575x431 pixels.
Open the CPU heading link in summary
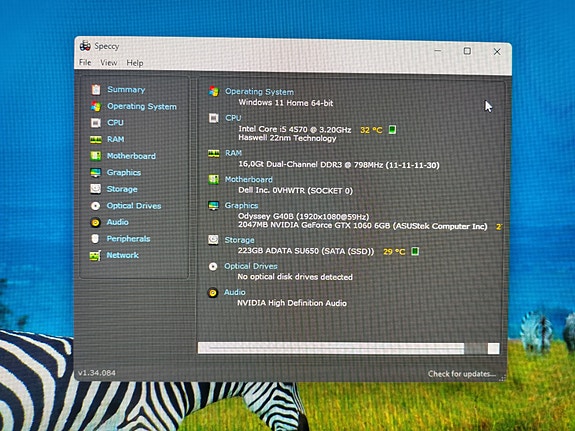click(x=233, y=118)
